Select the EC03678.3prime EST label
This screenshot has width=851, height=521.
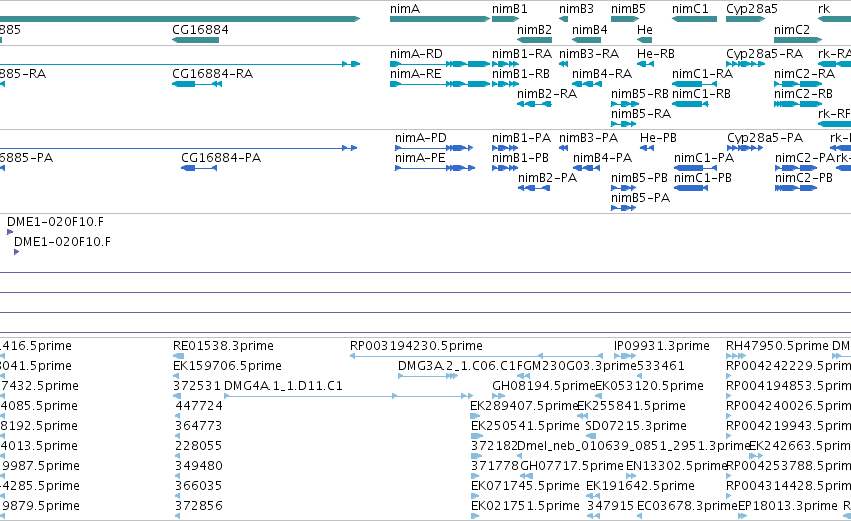tap(687, 506)
